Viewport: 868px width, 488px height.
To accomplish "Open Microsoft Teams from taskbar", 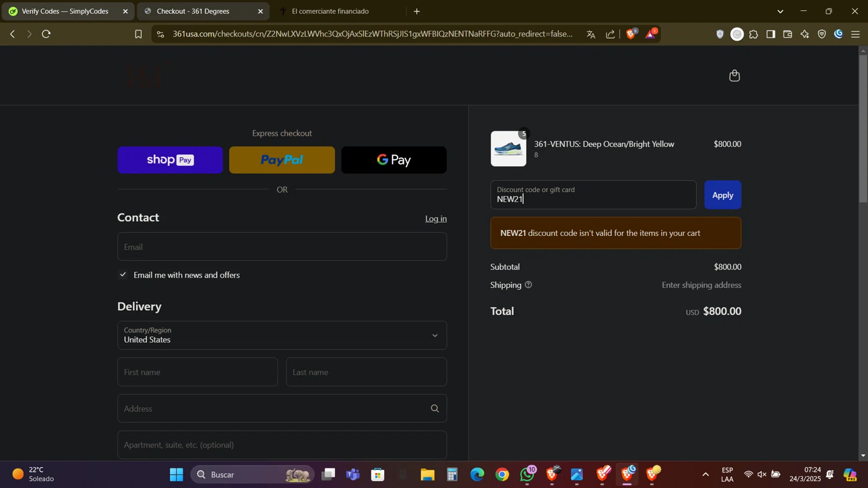I will (x=353, y=475).
